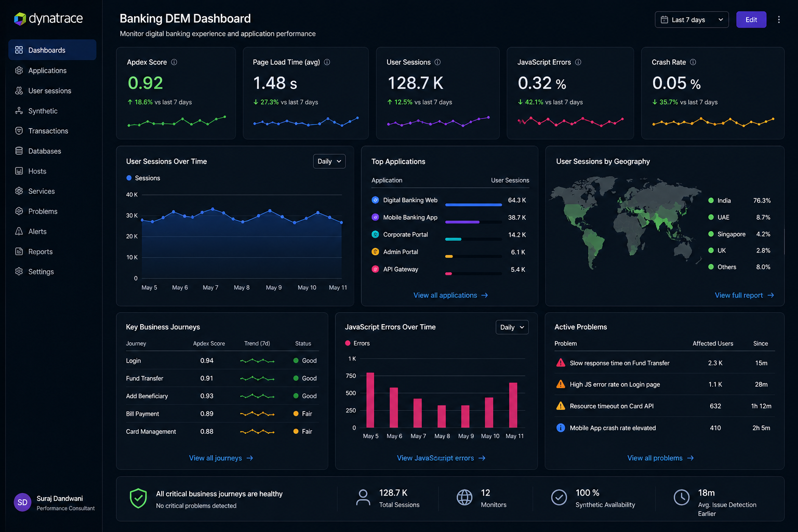Click info icon beside User Sessions card
Image resolution: width=798 pixels, height=532 pixels.
[x=437, y=62]
